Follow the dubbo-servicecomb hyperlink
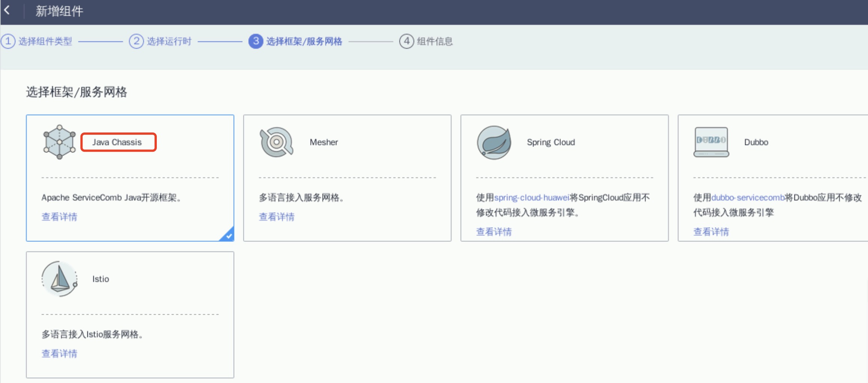868x383 pixels. [748, 198]
